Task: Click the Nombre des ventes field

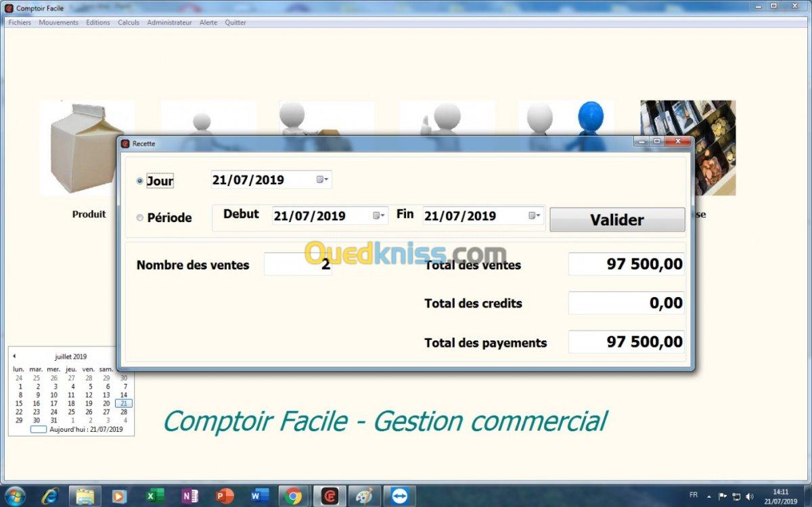Action: tap(298, 264)
